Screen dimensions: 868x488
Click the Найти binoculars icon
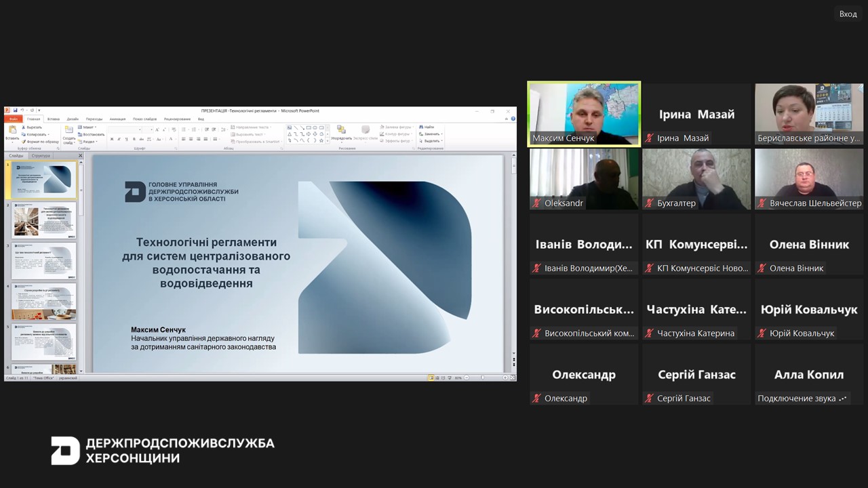coord(427,127)
